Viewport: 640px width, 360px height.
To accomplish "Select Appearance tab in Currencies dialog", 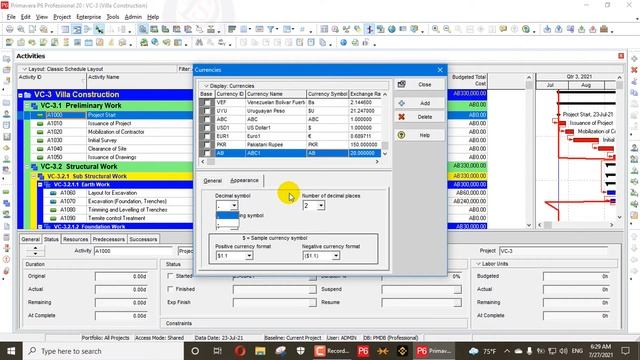I will point(244,180).
